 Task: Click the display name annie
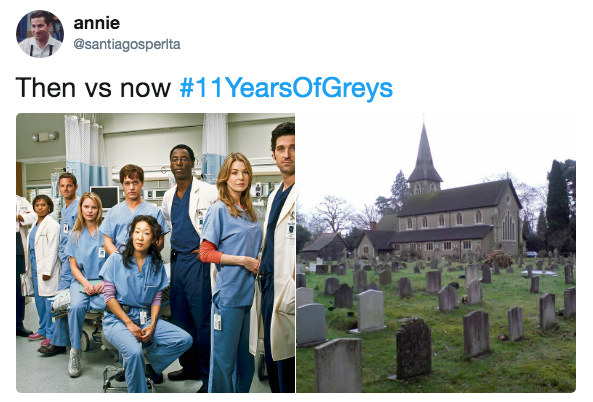point(97,23)
